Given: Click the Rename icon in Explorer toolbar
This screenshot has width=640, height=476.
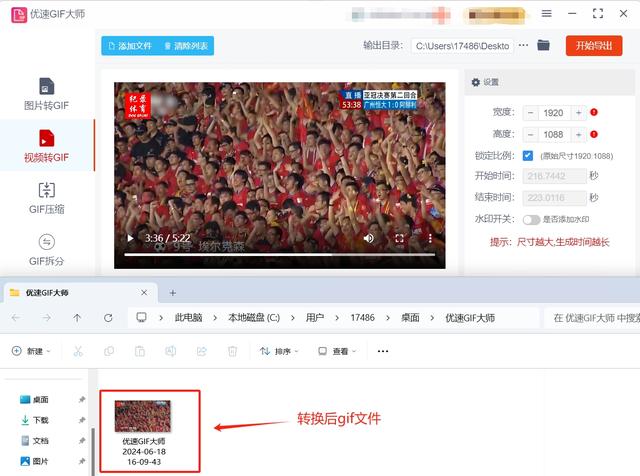Looking at the screenshot, I should pyautogui.click(x=171, y=351).
